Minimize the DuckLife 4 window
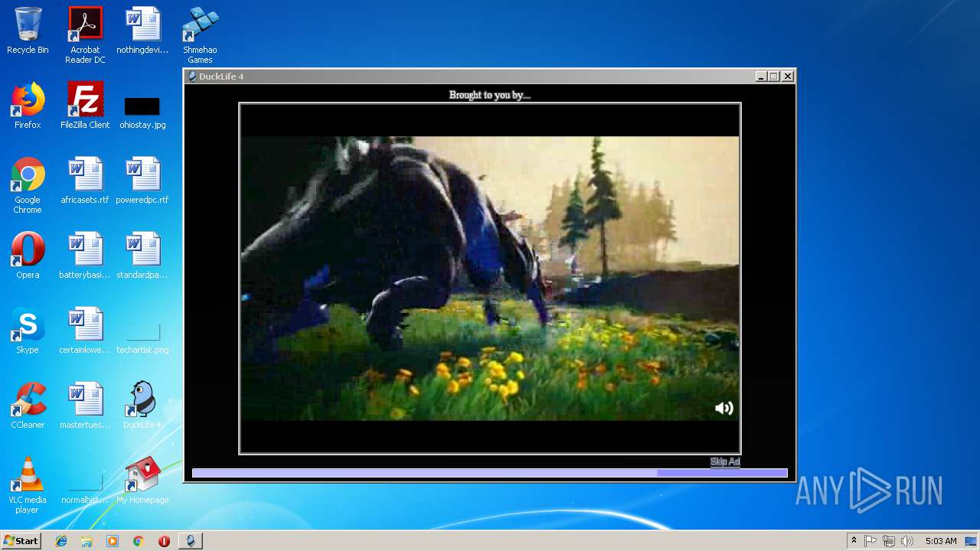The width and height of the screenshot is (980, 551). coord(761,77)
